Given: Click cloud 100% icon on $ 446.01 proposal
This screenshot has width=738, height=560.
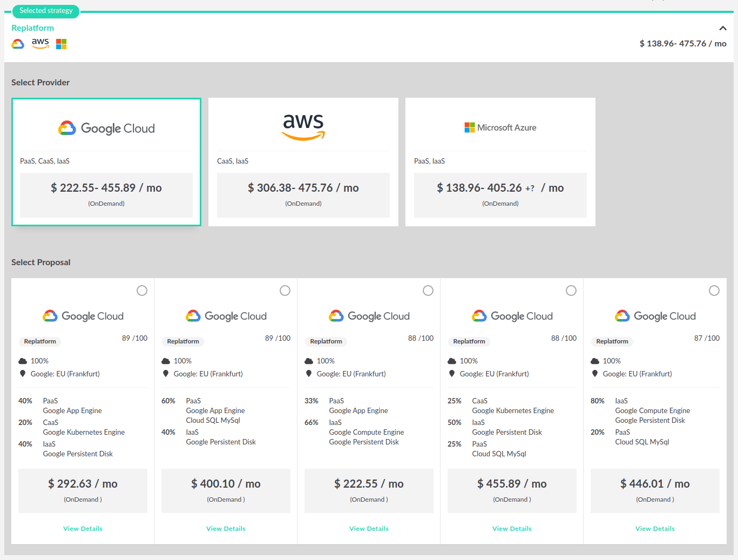Looking at the screenshot, I should tap(595, 361).
